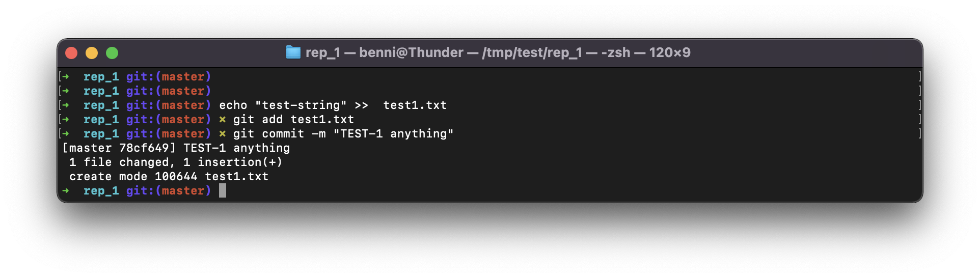
Task: Click the blue folder icon in title bar
Action: [293, 52]
